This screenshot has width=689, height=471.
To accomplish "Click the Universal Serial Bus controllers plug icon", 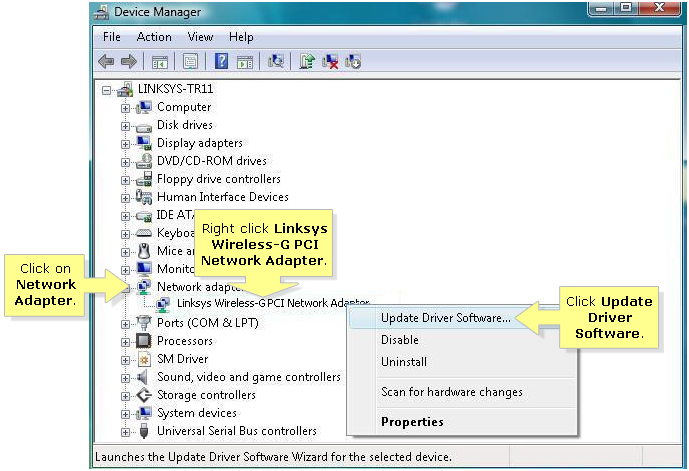I will [144, 431].
